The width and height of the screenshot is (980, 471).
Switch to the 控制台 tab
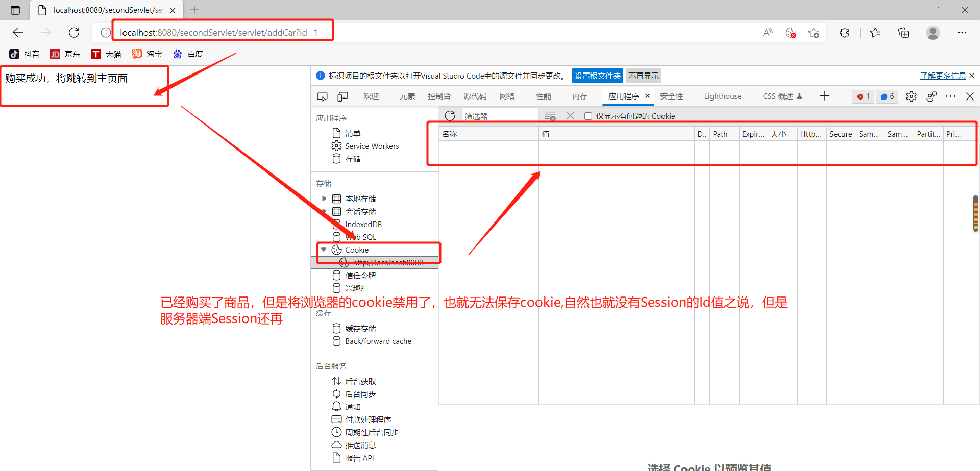pyautogui.click(x=439, y=96)
